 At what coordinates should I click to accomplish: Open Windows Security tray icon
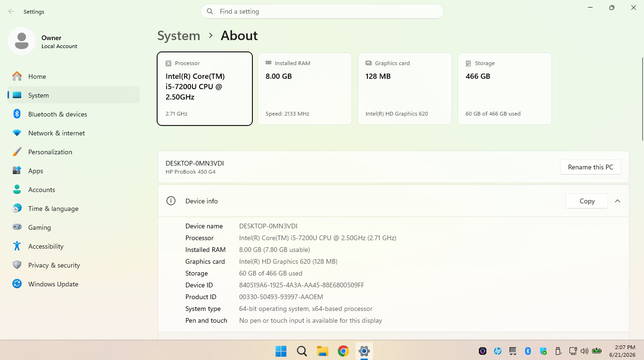544,351
